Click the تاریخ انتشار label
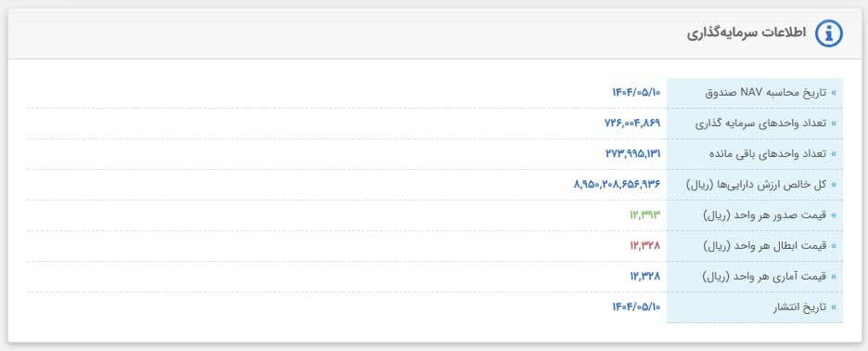Viewport: 868px width, 351px height. click(799, 306)
